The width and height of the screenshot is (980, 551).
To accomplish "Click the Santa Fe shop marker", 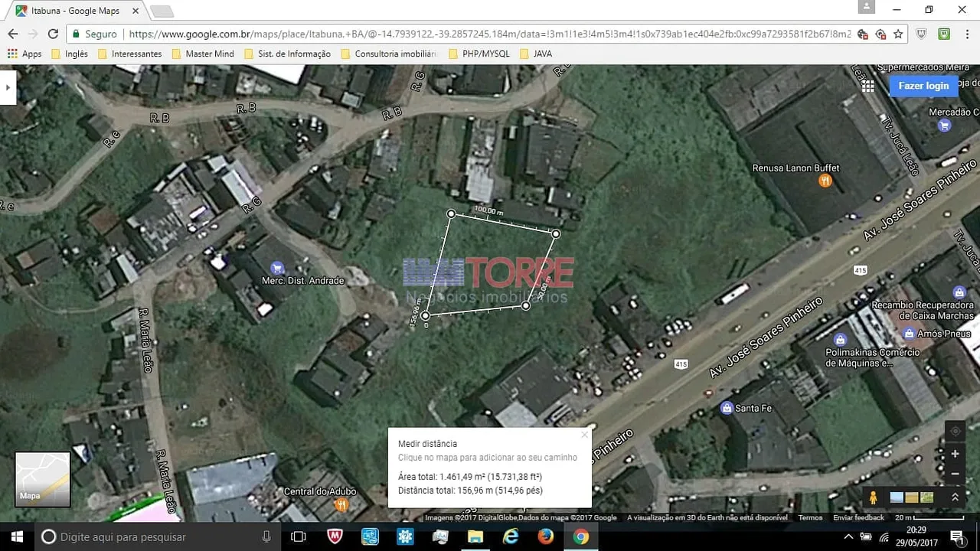I will (x=726, y=408).
